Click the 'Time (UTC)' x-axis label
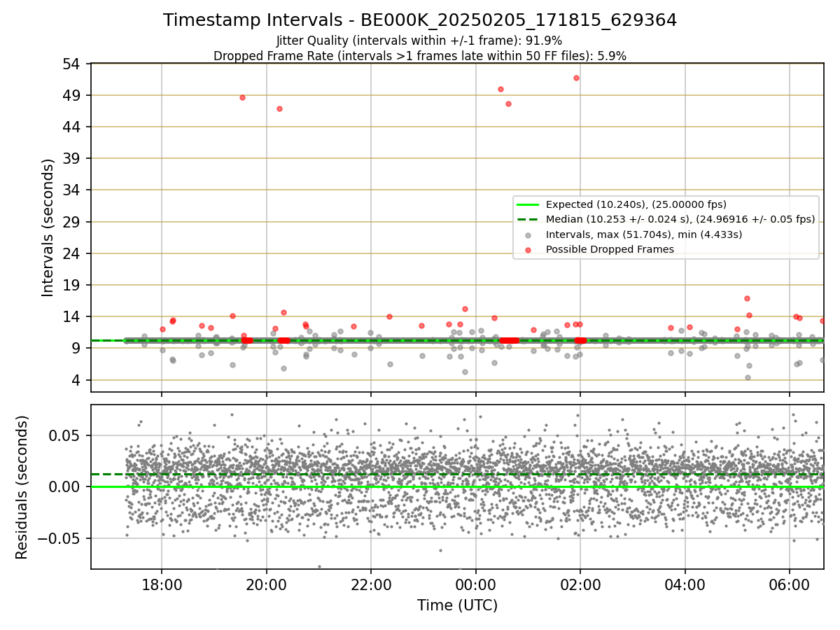This screenshot has width=840, height=630. (x=457, y=605)
